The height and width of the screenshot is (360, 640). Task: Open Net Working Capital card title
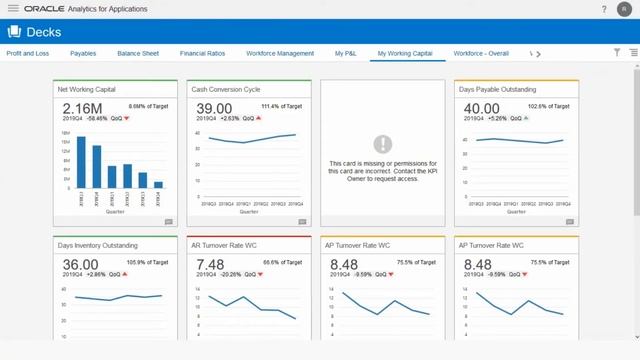87,89
